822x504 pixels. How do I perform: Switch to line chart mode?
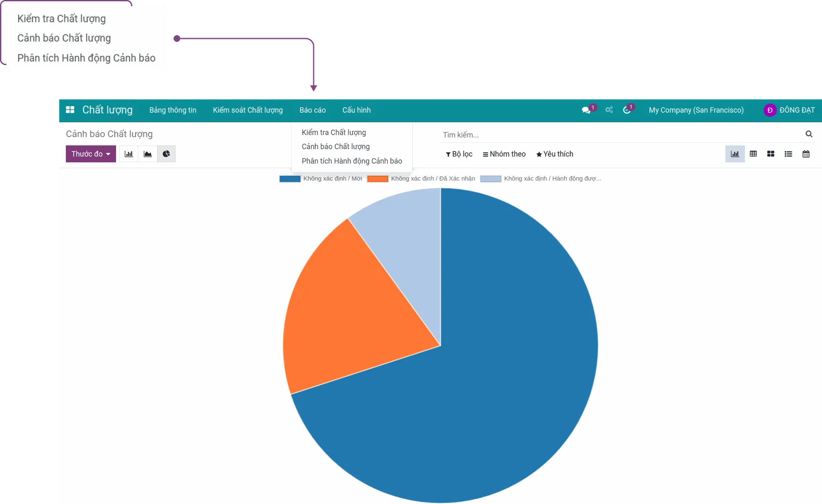coord(148,154)
